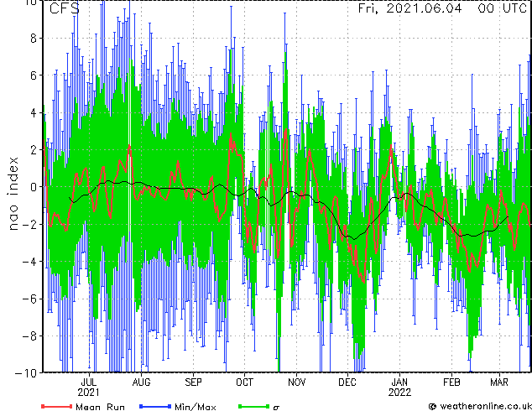
Task: Click the nao index axis title
Action: coord(13,194)
